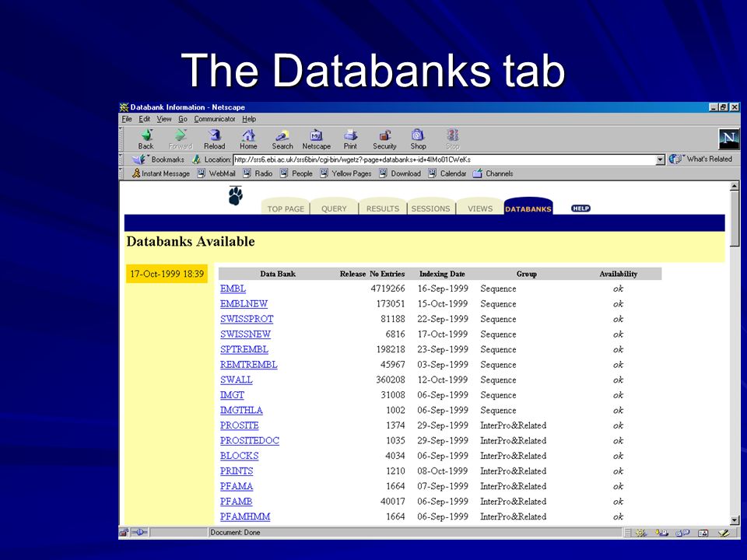Open the PFAMHMM databank link
Screen dimensions: 747x560
pyautogui.click(x=245, y=516)
